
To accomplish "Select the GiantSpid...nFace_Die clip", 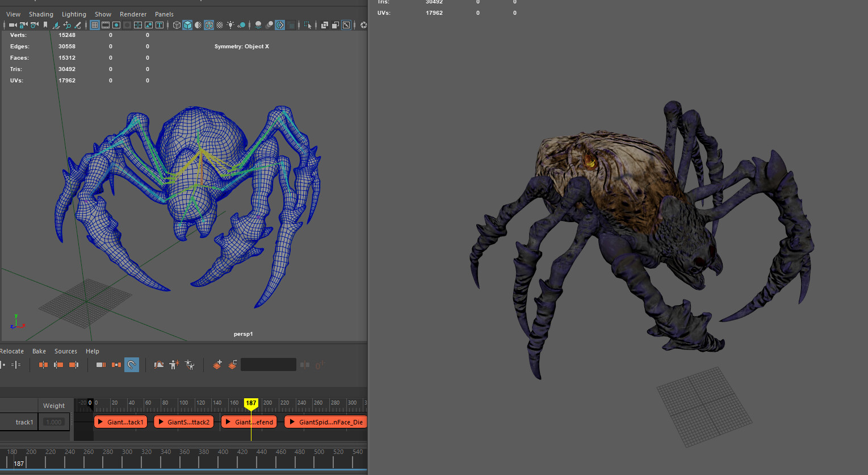I will click(325, 422).
